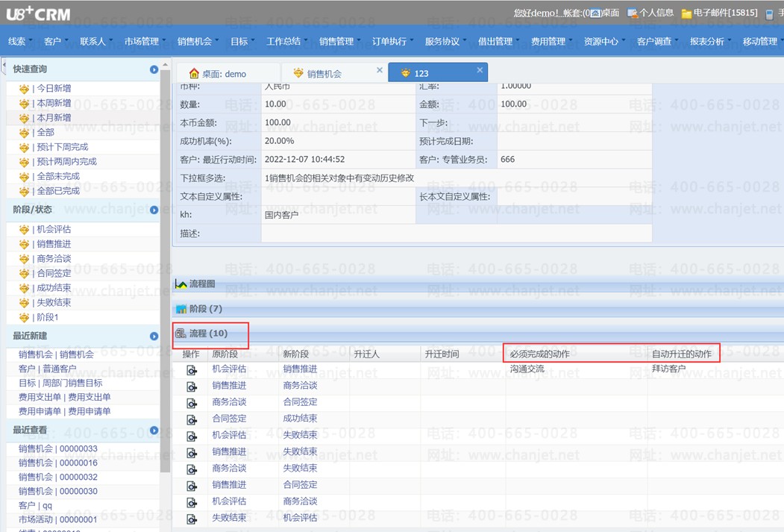
Task: Open 个人信息 in the top header
Action: coord(650,13)
